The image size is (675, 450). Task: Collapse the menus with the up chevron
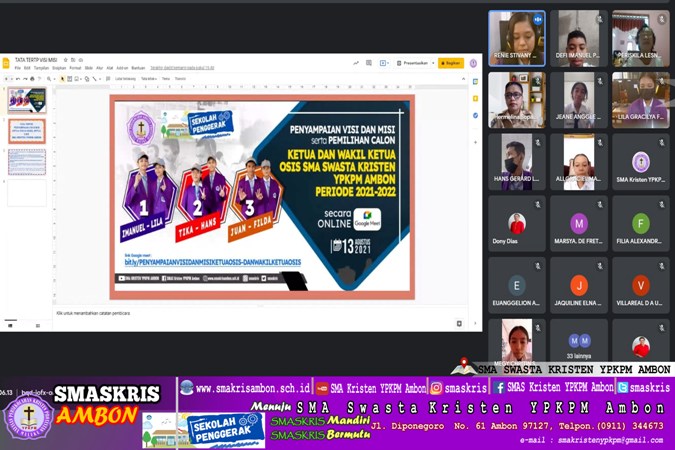point(464,79)
